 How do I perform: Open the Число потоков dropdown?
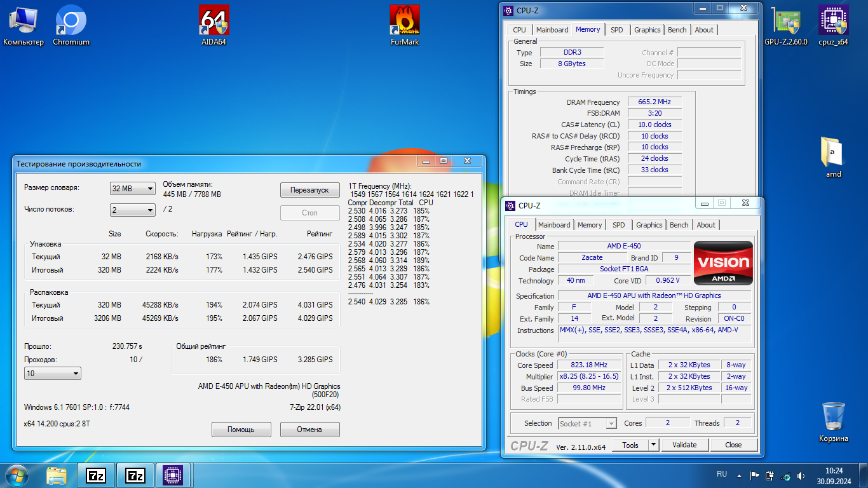(133, 210)
